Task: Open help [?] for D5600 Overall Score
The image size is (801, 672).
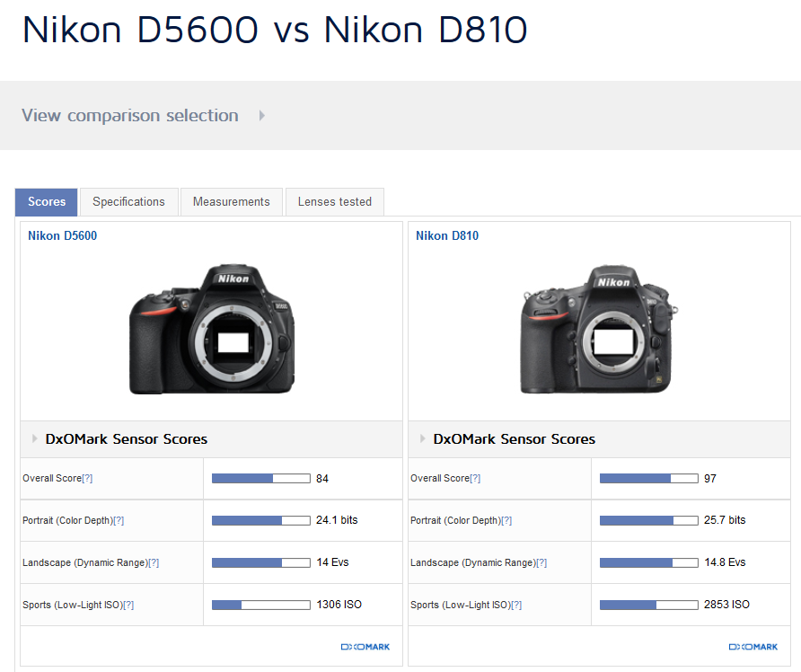Action: [87, 478]
